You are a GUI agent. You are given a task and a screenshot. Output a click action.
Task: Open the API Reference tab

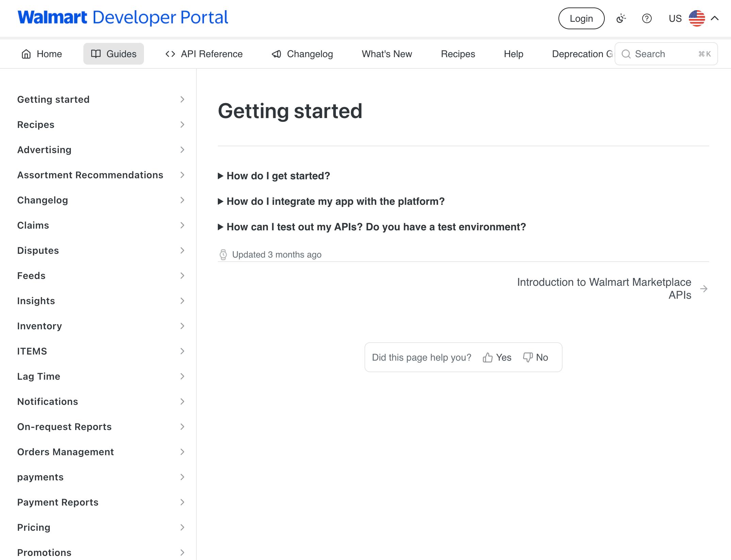click(204, 54)
